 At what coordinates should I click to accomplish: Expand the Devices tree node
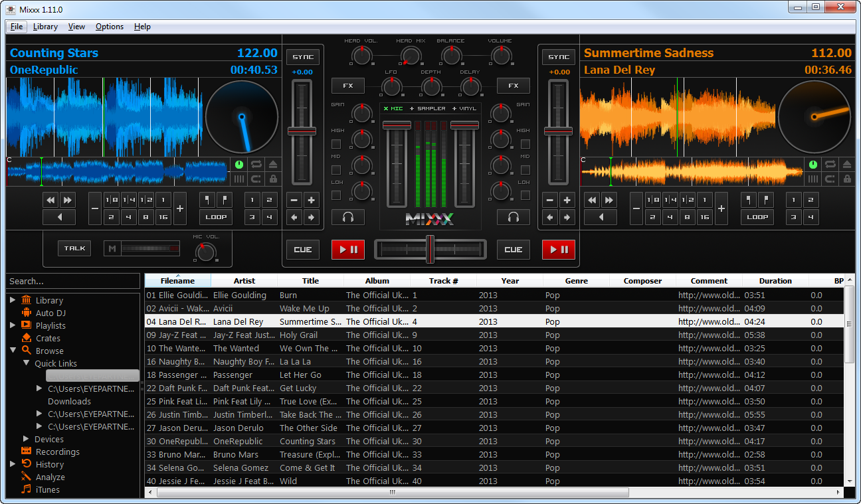click(x=26, y=439)
